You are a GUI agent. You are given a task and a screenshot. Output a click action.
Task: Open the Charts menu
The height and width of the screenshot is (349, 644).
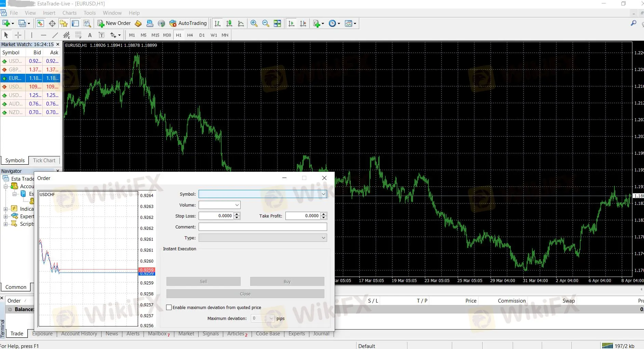[69, 13]
